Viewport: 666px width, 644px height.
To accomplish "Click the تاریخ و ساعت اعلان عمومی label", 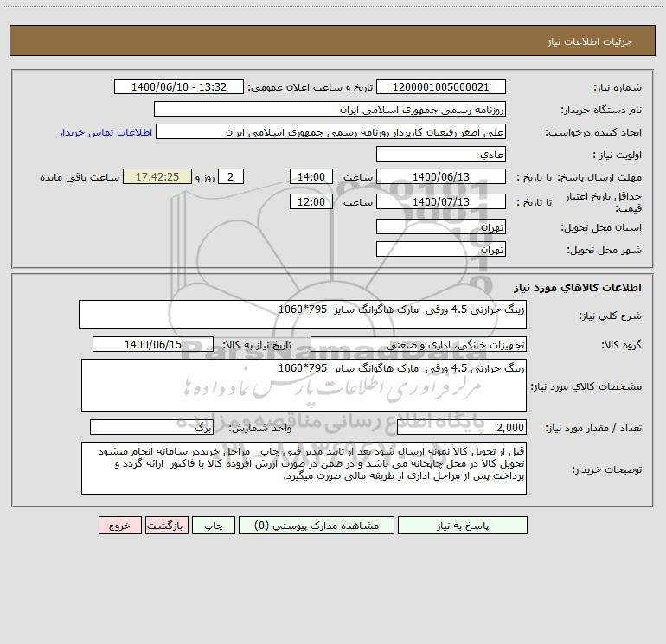I will pos(310,87).
